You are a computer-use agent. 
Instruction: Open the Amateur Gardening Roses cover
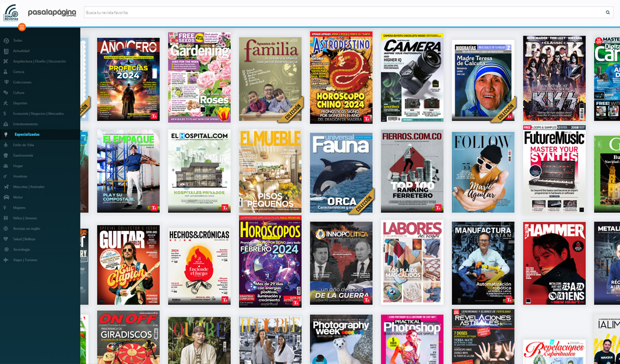(199, 77)
